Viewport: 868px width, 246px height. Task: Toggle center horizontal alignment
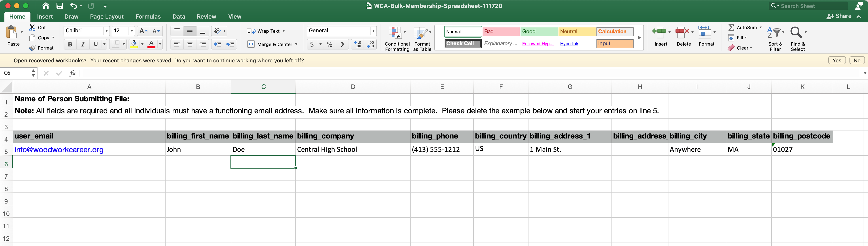click(190, 44)
